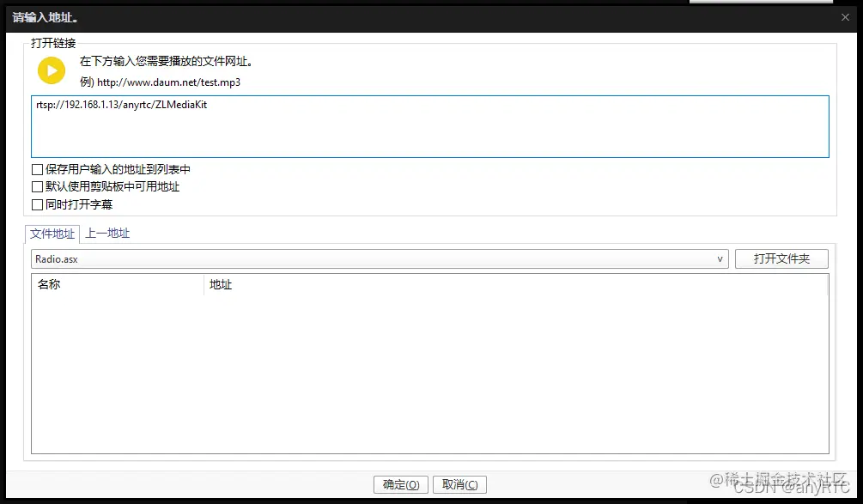The width and height of the screenshot is (863, 504).
Task: Click into the rtsp URL input box
Action: coord(430,126)
